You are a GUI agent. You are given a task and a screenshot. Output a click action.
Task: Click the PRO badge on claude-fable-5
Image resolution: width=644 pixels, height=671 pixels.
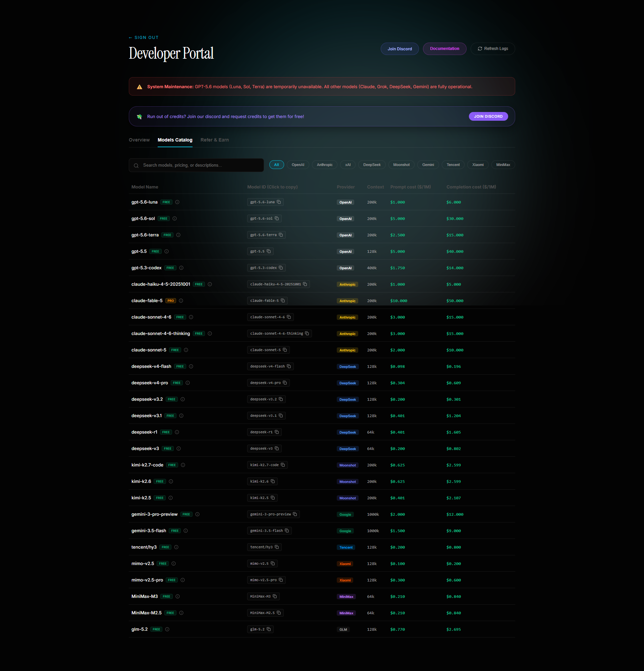pyautogui.click(x=170, y=300)
